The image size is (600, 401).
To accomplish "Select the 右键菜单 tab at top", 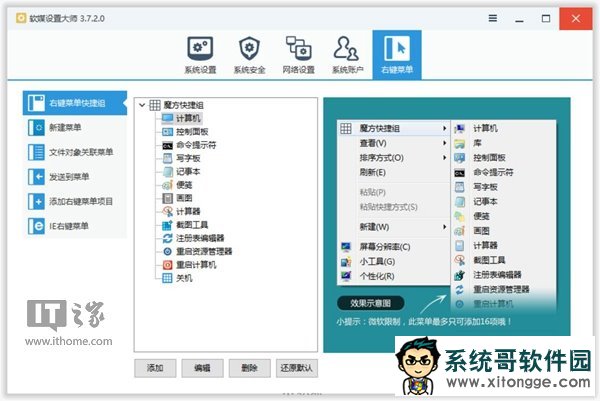I will click(x=397, y=55).
